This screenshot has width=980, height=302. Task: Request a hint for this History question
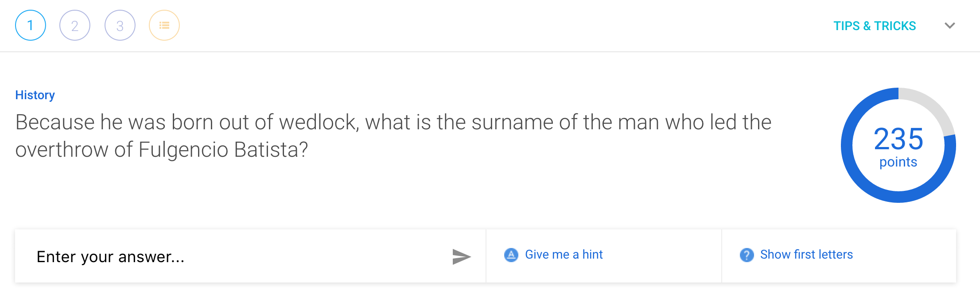pos(563,255)
